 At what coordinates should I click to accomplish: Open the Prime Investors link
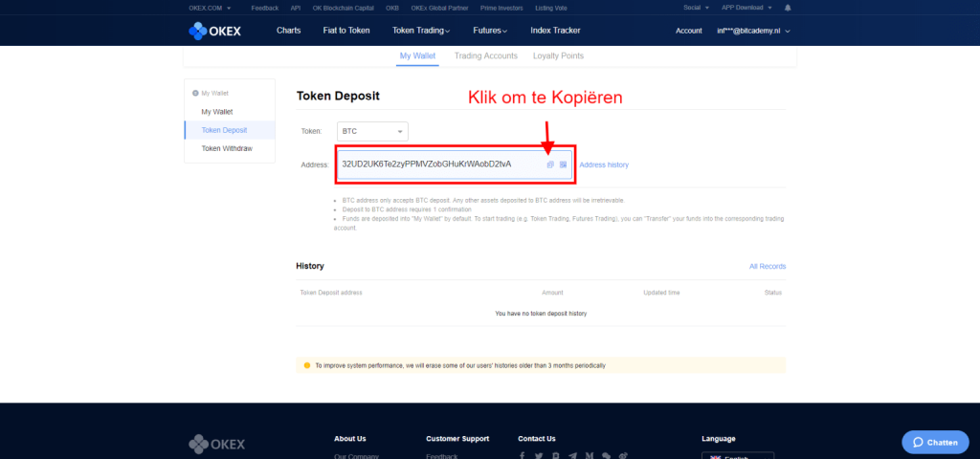(501, 8)
